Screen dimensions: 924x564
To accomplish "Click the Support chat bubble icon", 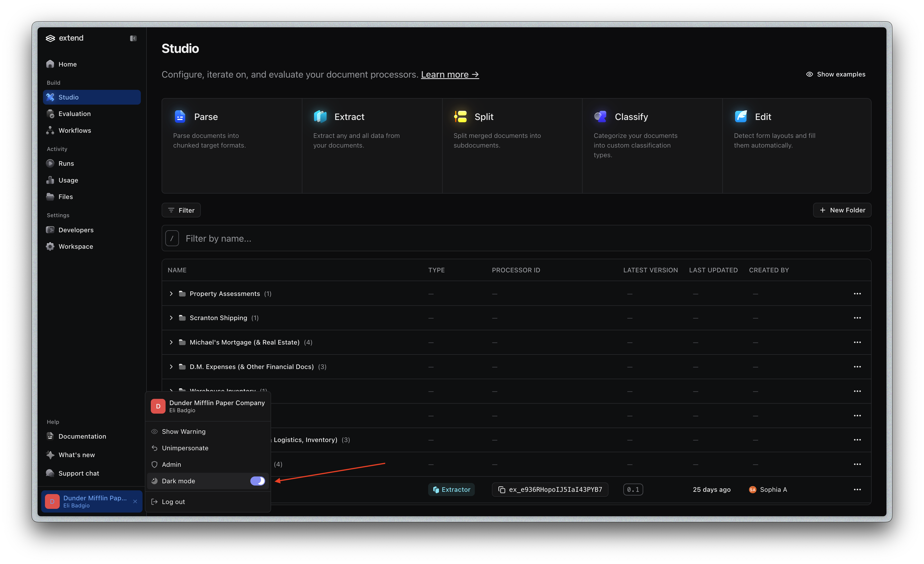I will [x=50, y=473].
